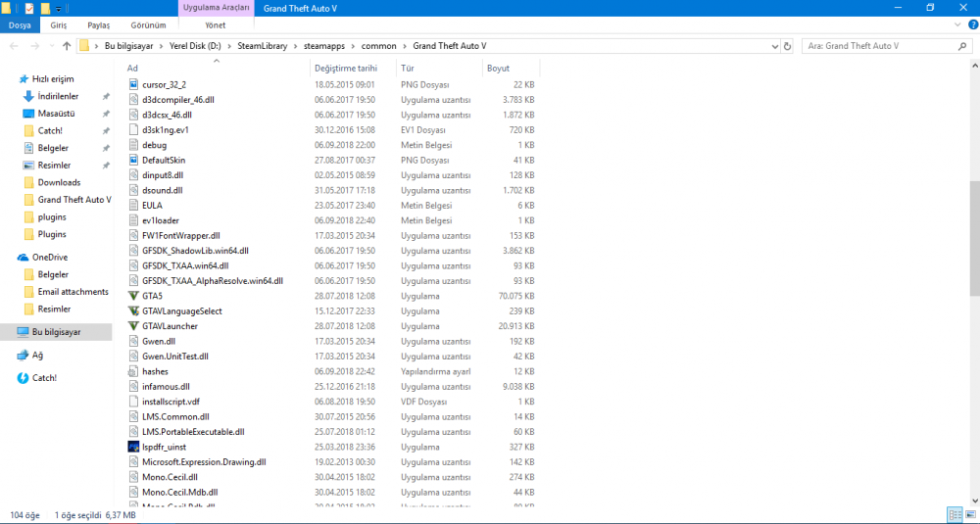The image size is (980, 524).
Task: Select the ev1loader text document
Action: point(161,220)
